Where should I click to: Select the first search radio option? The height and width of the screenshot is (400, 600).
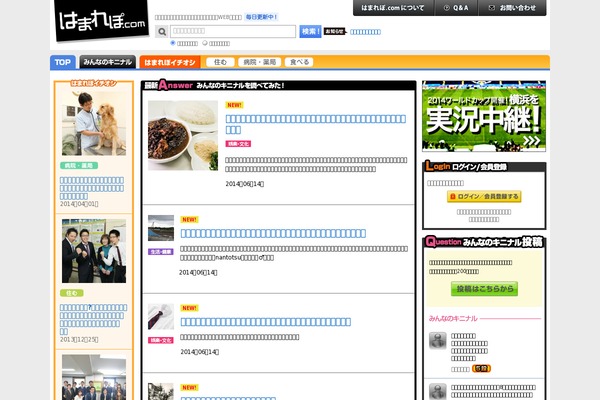[173, 43]
